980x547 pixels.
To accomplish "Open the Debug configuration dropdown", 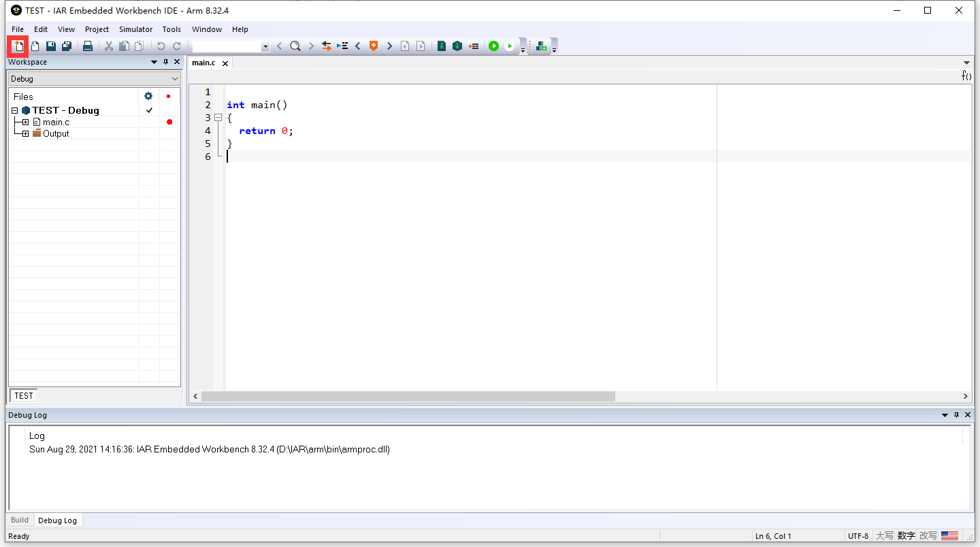I will [x=95, y=79].
